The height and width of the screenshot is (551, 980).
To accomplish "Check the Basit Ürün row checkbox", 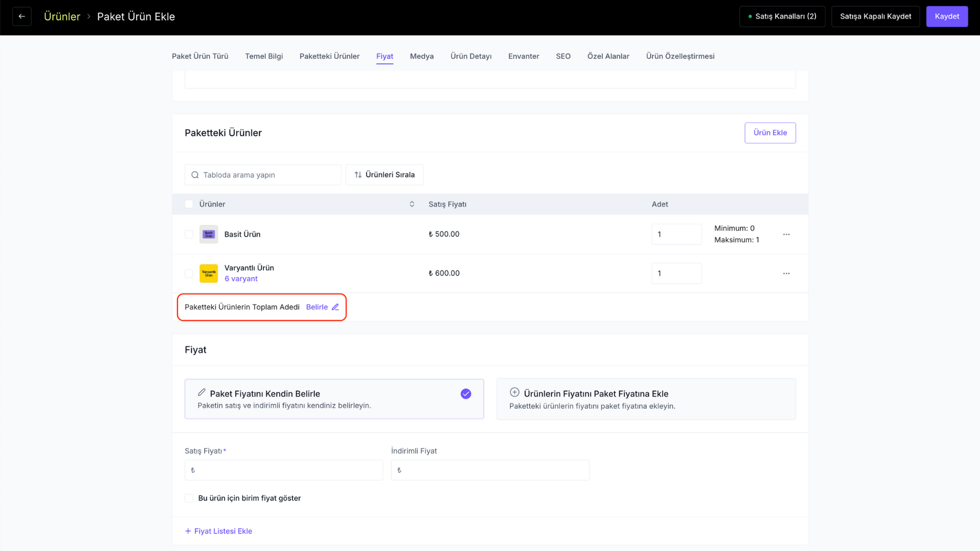I will (189, 234).
